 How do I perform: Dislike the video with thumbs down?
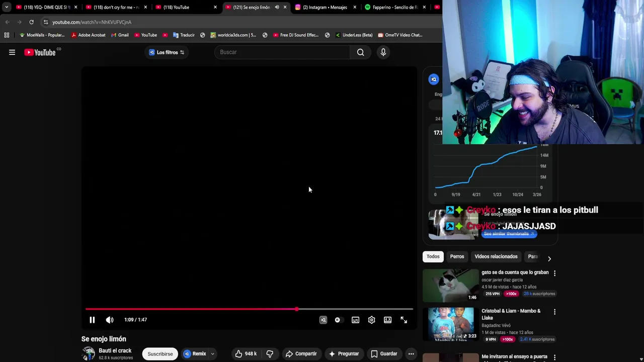click(270, 354)
